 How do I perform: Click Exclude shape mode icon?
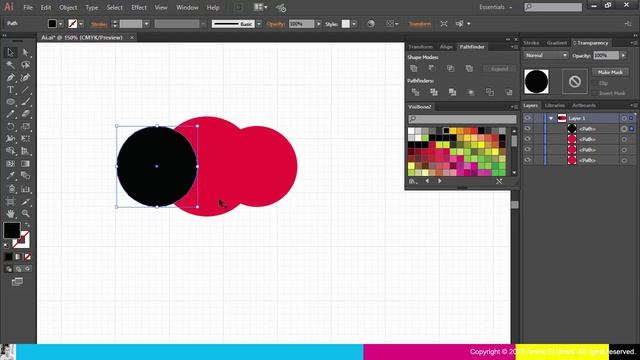click(469, 68)
